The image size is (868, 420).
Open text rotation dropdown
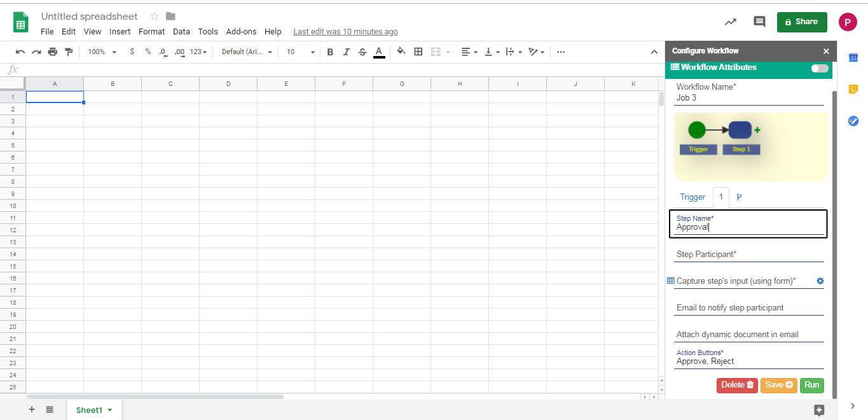[x=537, y=52]
